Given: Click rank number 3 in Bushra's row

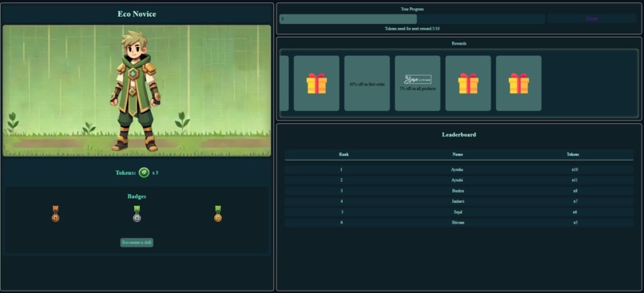Looking at the screenshot, I should point(342,191).
